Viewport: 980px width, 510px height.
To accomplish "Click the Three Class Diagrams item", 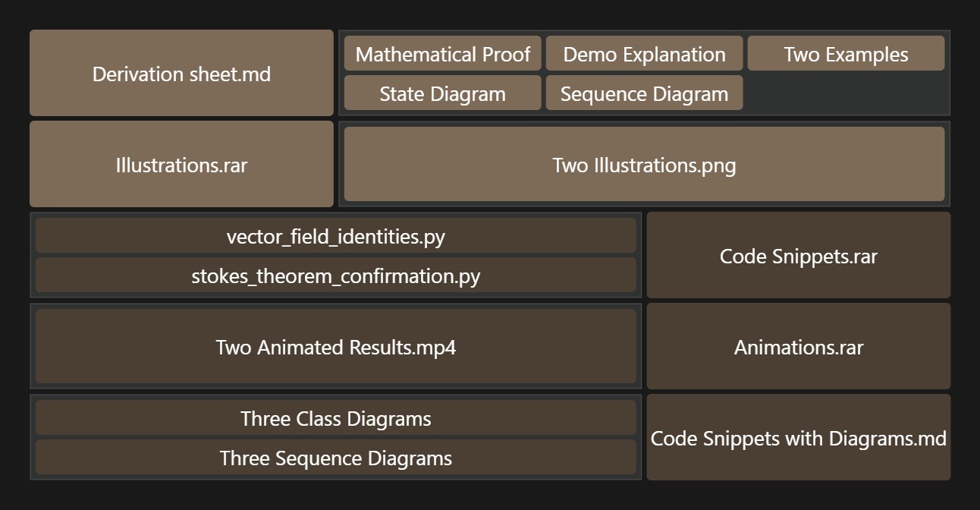I will tap(335, 418).
